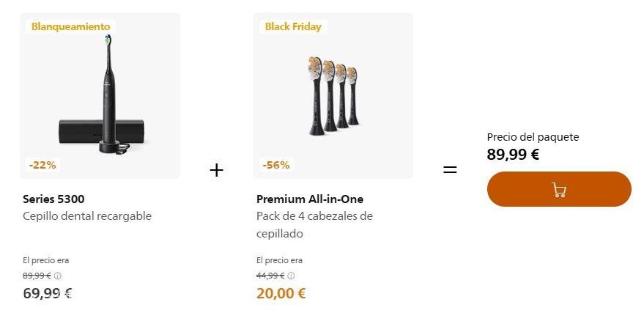The height and width of the screenshot is (313, 644).
Task: Click 'Pack de 4 cabezales de cepillado' text
Action: coord(314,224)
